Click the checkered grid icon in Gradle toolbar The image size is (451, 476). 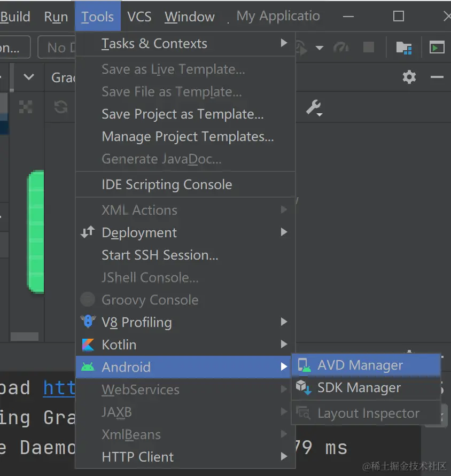(x=26, y=107)
